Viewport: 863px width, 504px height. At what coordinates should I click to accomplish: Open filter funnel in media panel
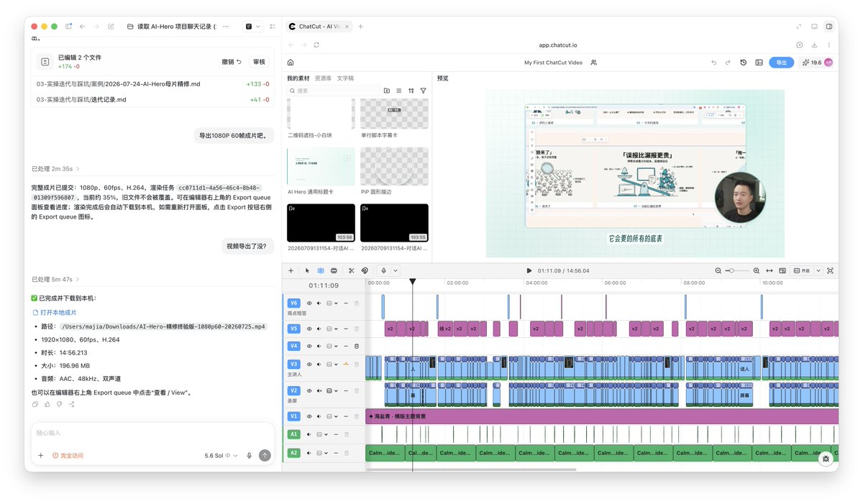[x=423, y=91]
